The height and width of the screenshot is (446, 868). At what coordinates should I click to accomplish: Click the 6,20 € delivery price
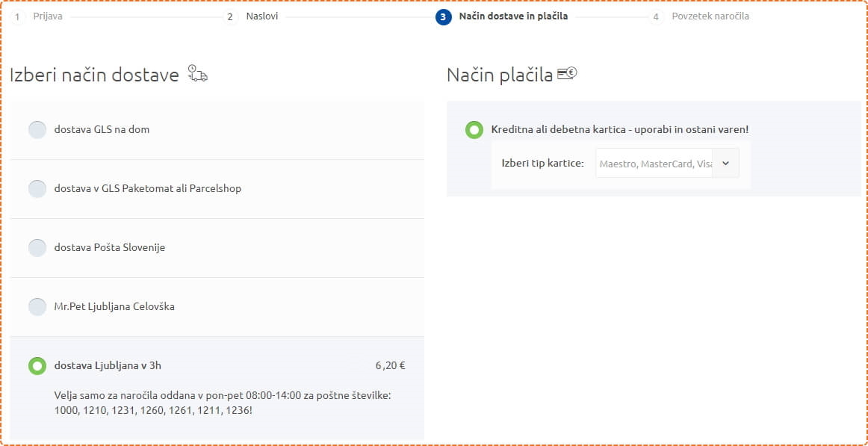(x=390, y=366)
